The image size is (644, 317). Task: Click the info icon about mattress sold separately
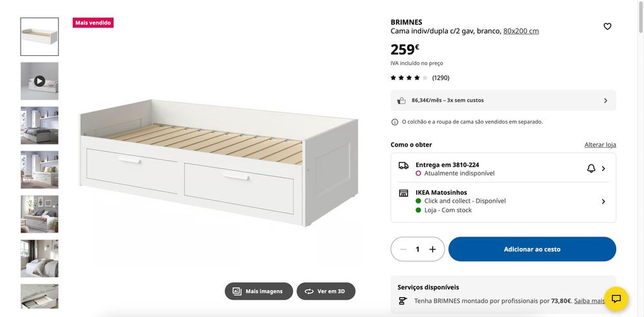(395, 122)
